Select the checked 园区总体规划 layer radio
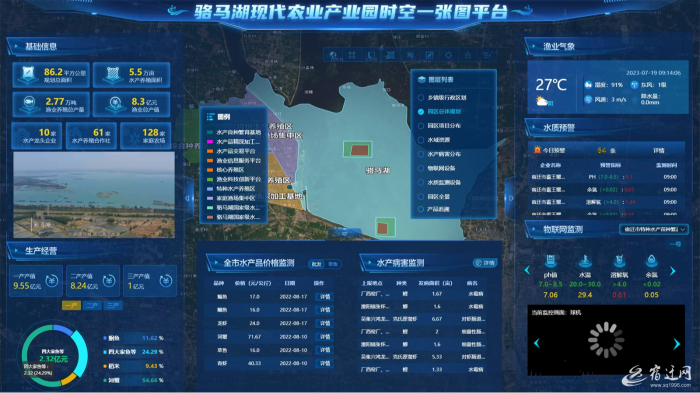This screenshot has width=700, height=393. point(421,112)
